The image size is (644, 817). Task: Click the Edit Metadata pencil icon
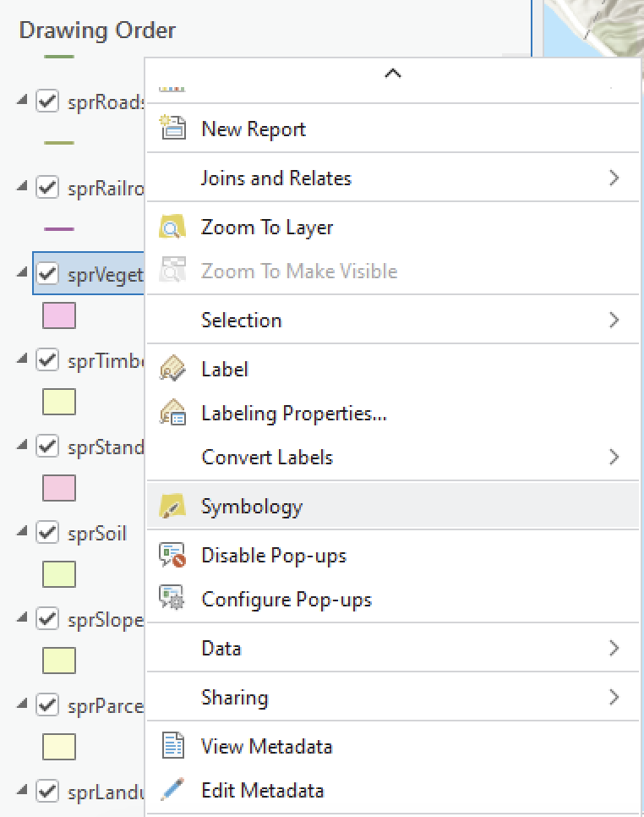click(x=172, y=791)
